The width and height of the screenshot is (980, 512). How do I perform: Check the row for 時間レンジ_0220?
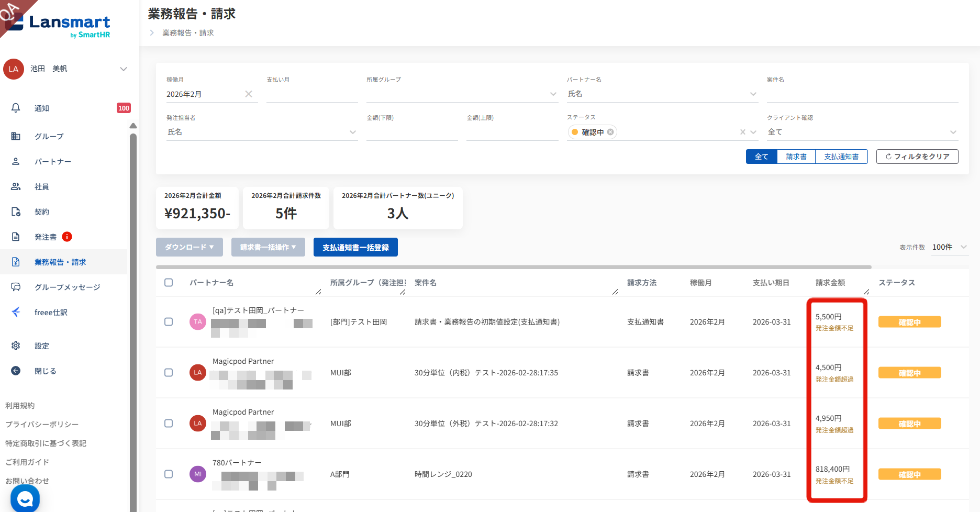169,474
